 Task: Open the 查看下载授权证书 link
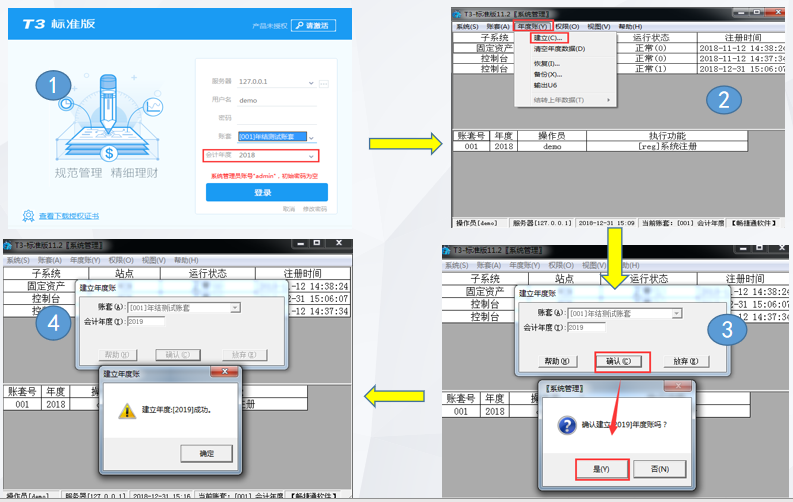69,216
